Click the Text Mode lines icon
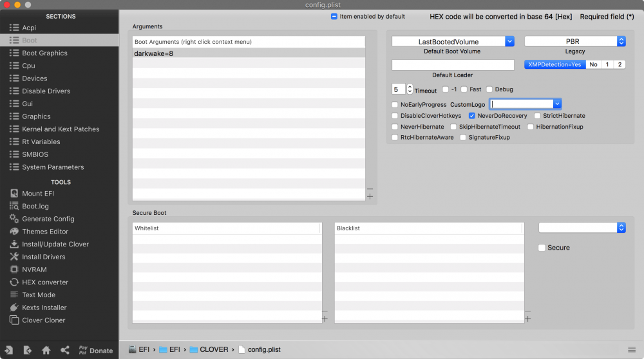 [14, 295]
